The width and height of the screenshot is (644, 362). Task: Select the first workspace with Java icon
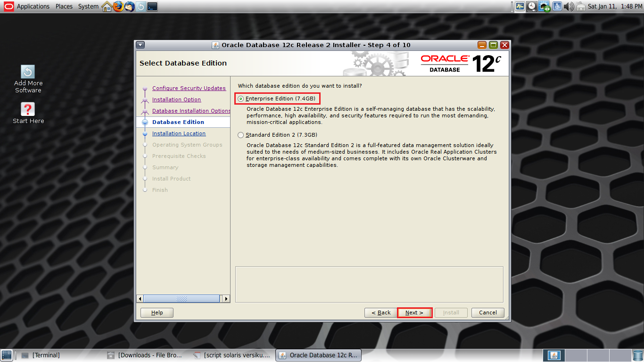tap(554, 355)
